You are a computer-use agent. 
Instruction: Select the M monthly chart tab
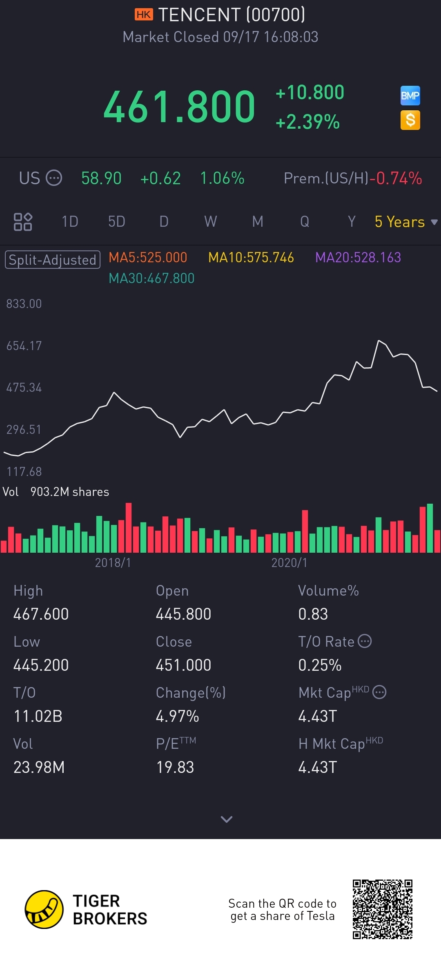click(x=258, y=222)
